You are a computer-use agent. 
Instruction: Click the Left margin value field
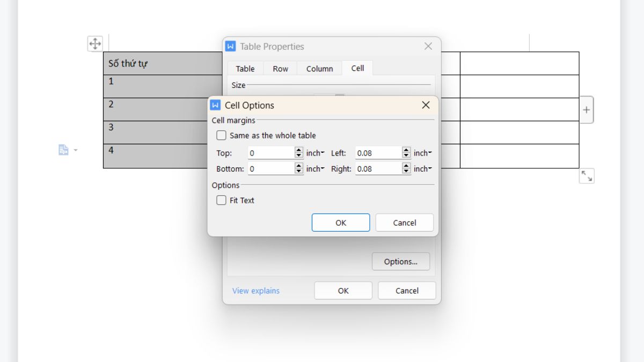378,153
